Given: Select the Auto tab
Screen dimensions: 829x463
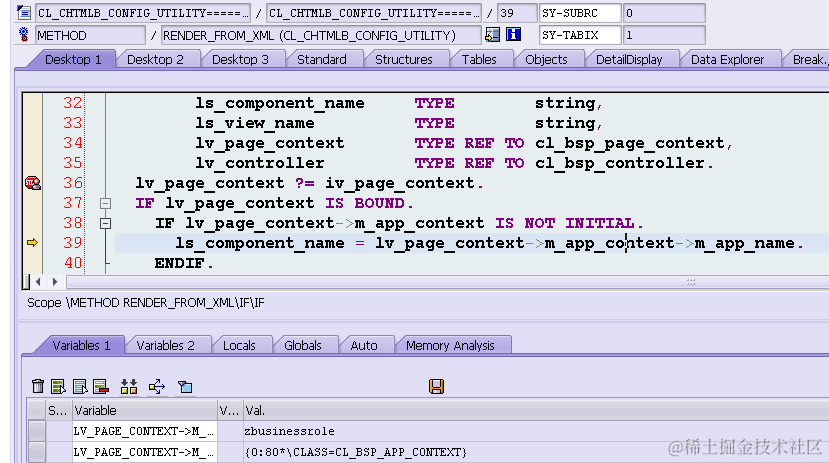Looking at the screenshot, I should click(x=364, y=345).
